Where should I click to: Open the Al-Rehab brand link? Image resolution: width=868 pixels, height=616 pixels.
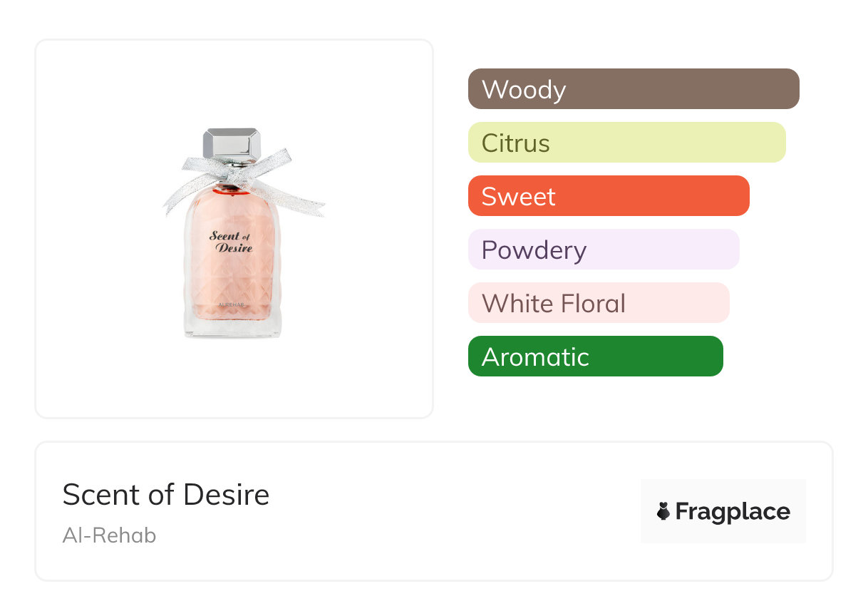pos(109,535)
